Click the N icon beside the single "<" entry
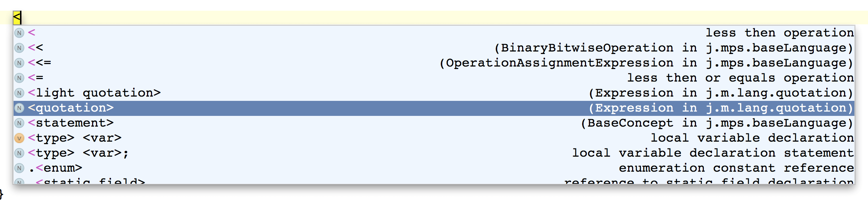 tap(19, 33)
